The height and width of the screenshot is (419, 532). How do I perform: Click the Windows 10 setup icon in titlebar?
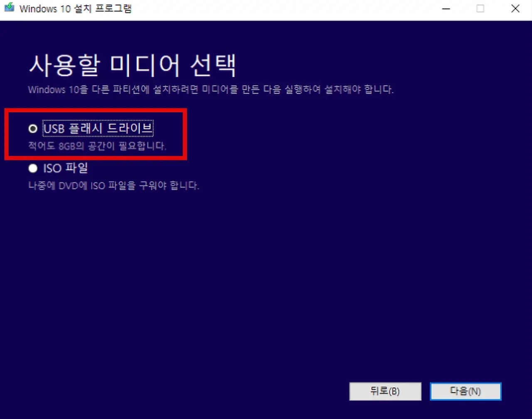click(9, 8)
